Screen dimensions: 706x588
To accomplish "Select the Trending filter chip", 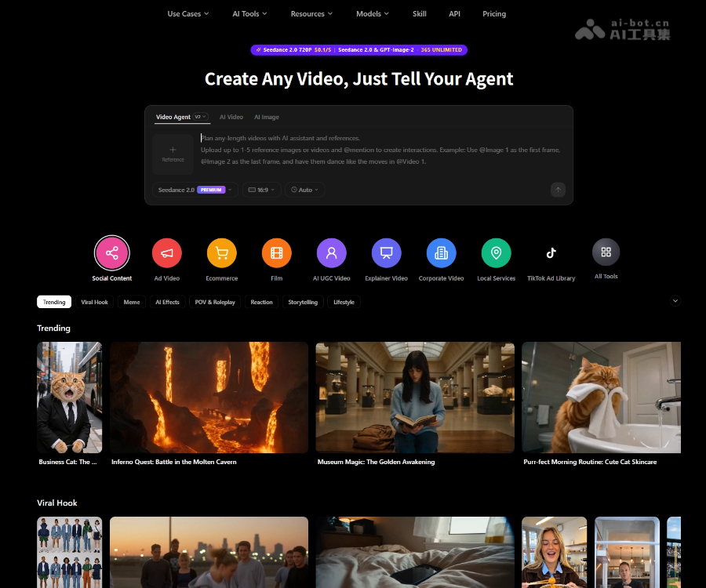I will 54,302.
